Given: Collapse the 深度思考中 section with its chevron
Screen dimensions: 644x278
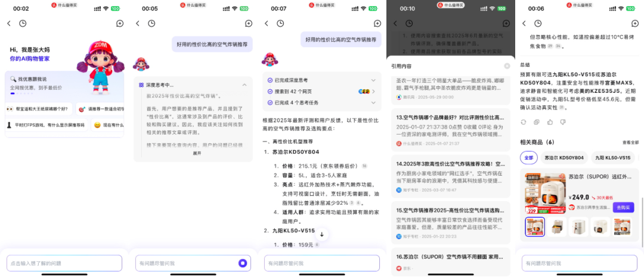Looking at the screenshot, I should click(x=244, y=85).
